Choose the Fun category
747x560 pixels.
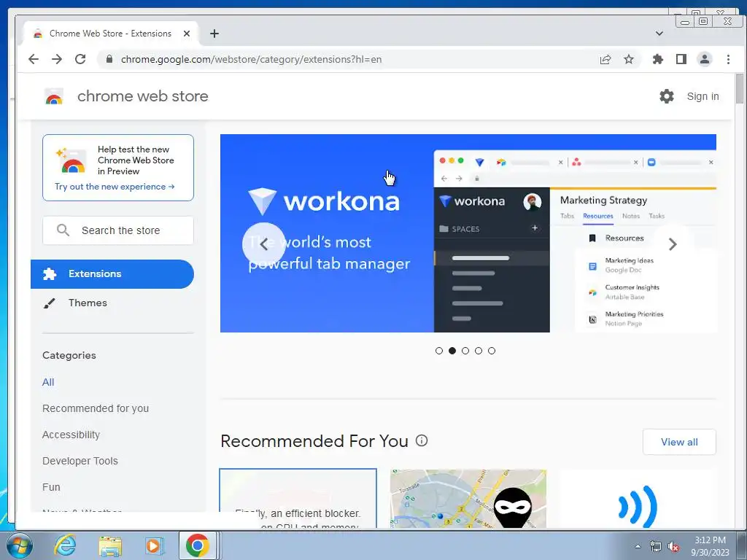point(51,486)
